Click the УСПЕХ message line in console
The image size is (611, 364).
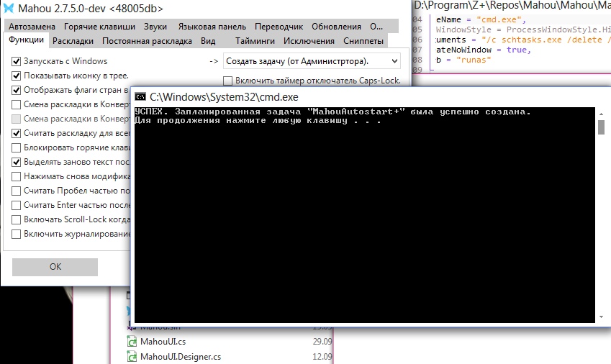[x=332, y=112]
